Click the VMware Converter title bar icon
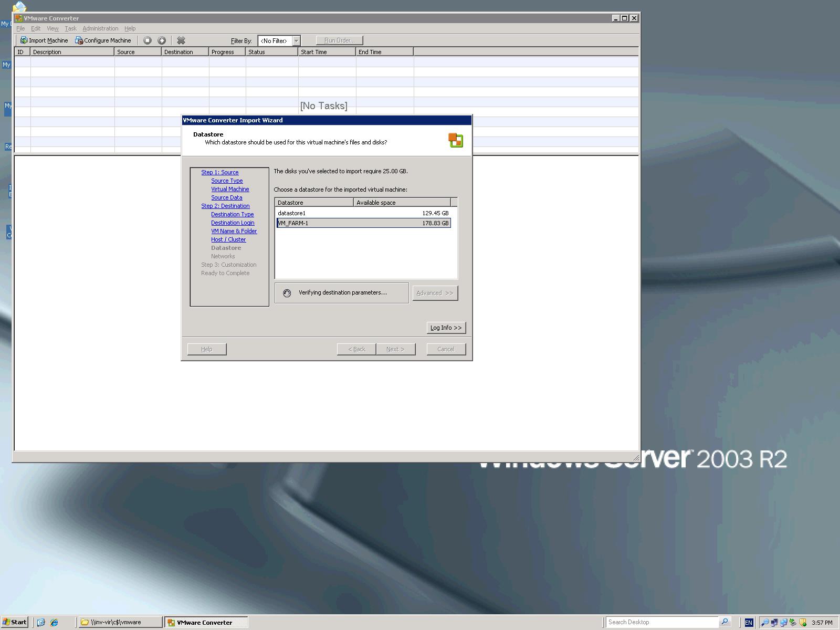The image size is (840, 630). 19,18
